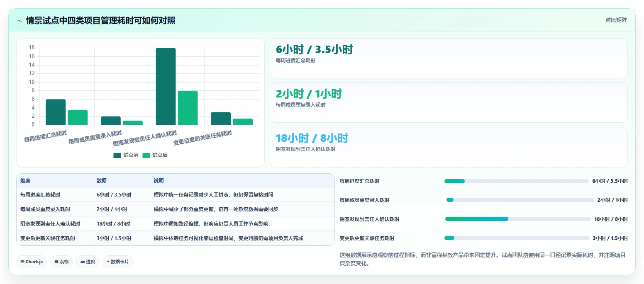Click the lightning icon beside the header title
Screen dimensions: 644x284
[20, 21]
